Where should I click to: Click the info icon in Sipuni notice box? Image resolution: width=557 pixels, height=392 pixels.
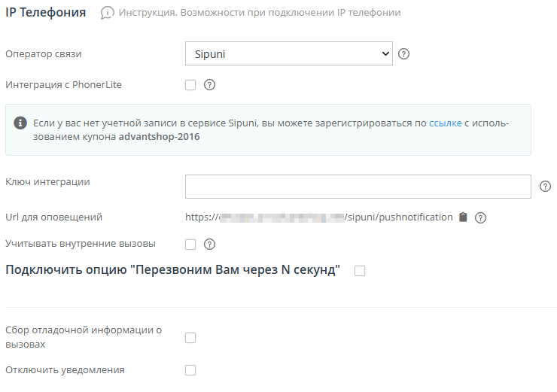coord(20,123)
